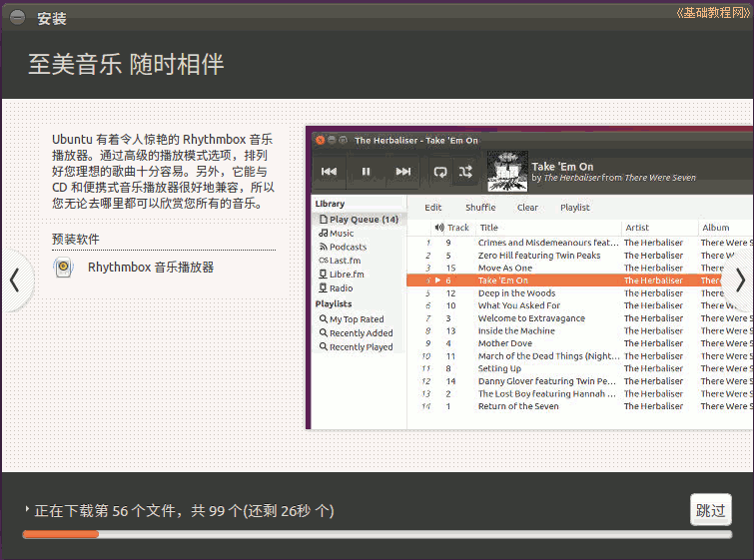
Task: Click Clear in the queue toolbar
Action: pos(527,208)
